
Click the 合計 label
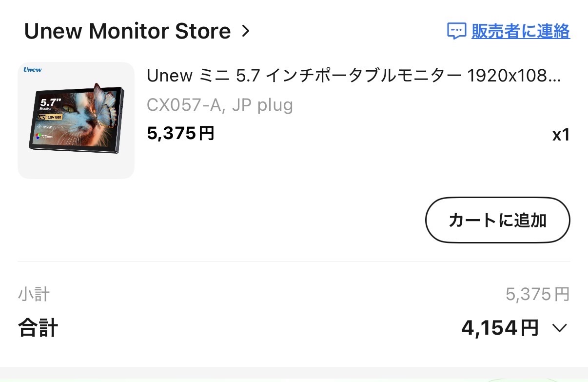[x=38, y=328]
